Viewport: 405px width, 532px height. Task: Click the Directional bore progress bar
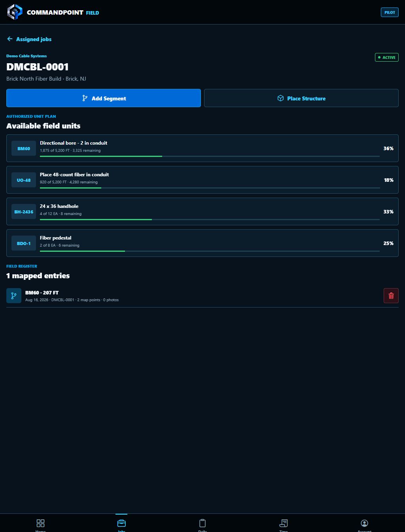(x=210, y=156)
